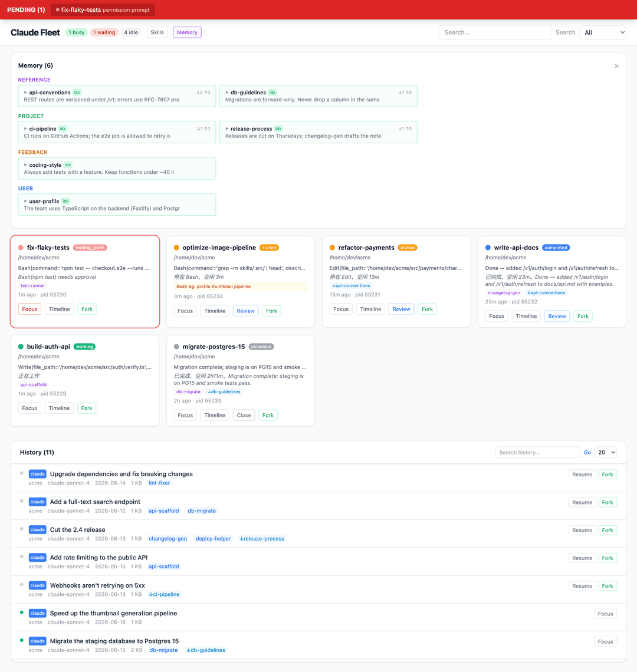
Task: Click the lint-fixer tag in history
Action: tap(159, 483)
